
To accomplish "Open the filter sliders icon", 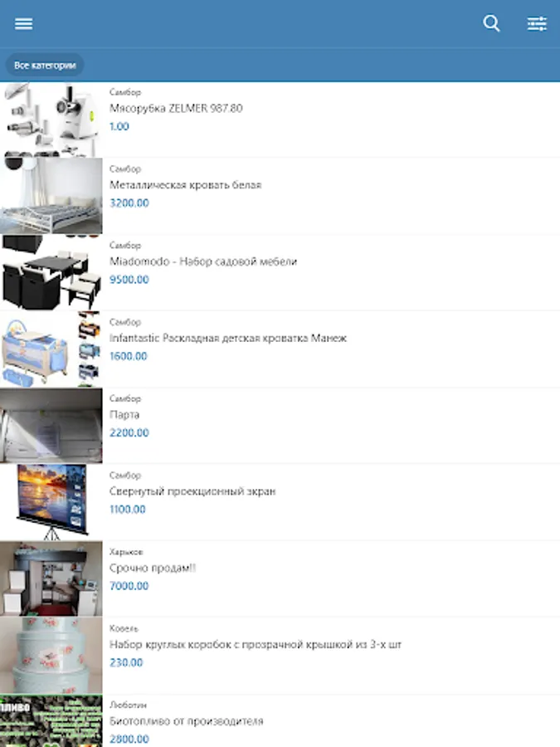I will tap(537, 23).
